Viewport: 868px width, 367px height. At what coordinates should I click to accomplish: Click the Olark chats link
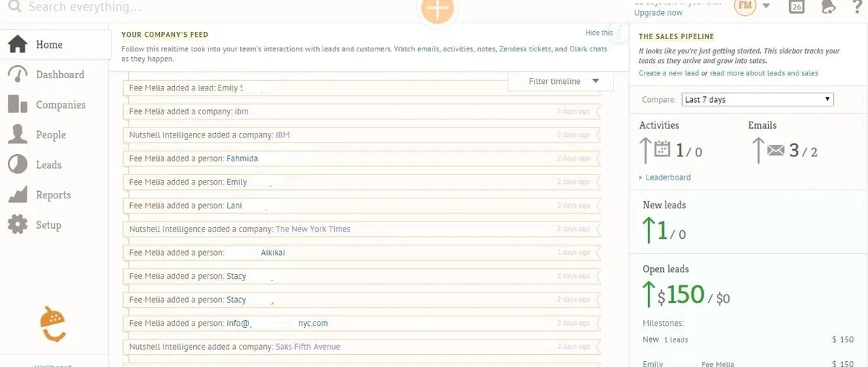[589, 49]
